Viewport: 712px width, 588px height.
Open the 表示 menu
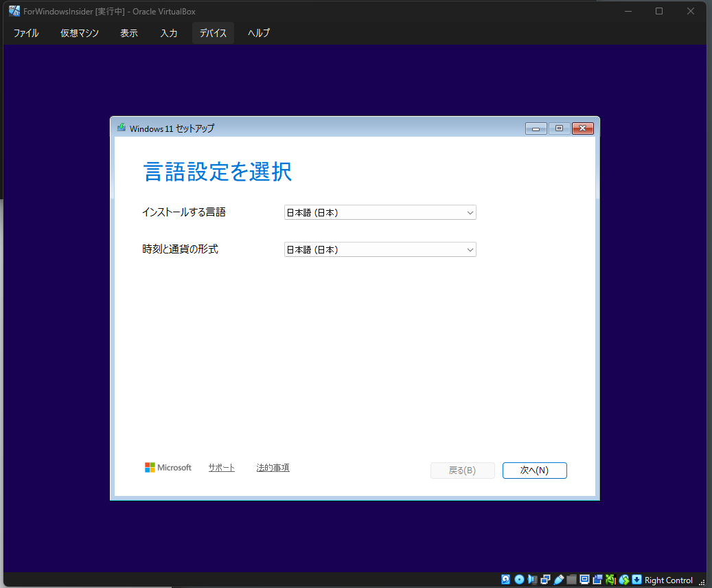coord(129,33)
